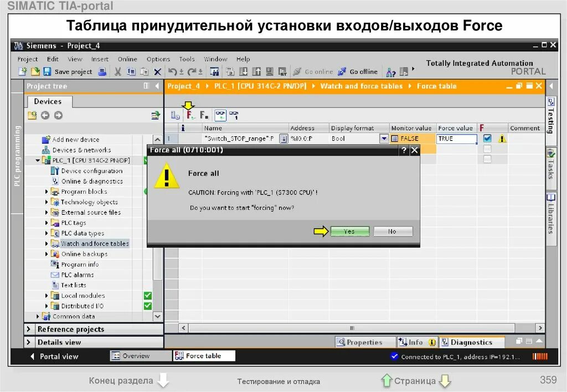
Task: Click the Start forcing (F play) icon
Action: 190,115
